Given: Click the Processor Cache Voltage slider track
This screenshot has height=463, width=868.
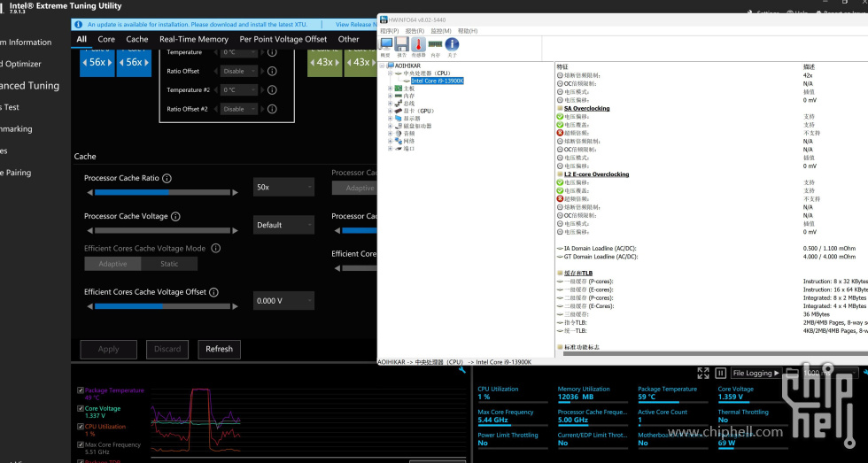Looking at the screenshot, I should (162, 231).
